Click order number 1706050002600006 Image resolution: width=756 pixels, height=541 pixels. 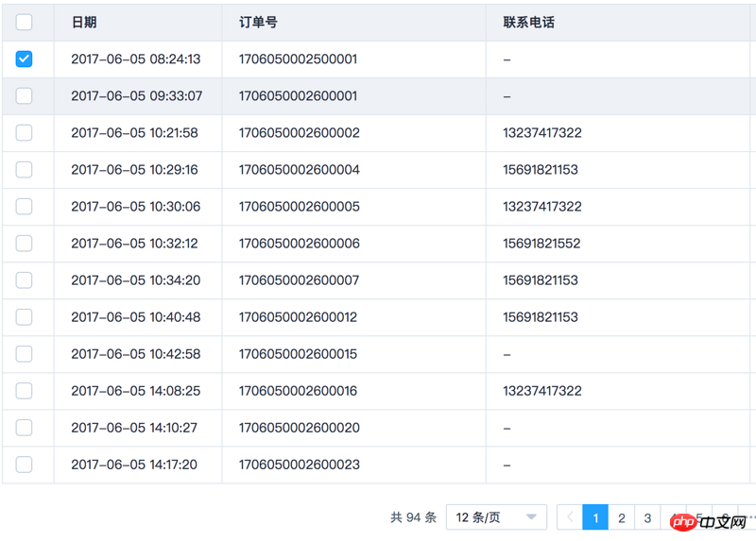[x=300, y=244]
